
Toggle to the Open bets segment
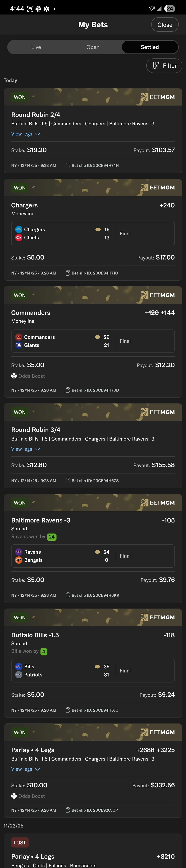coord(93,47)
